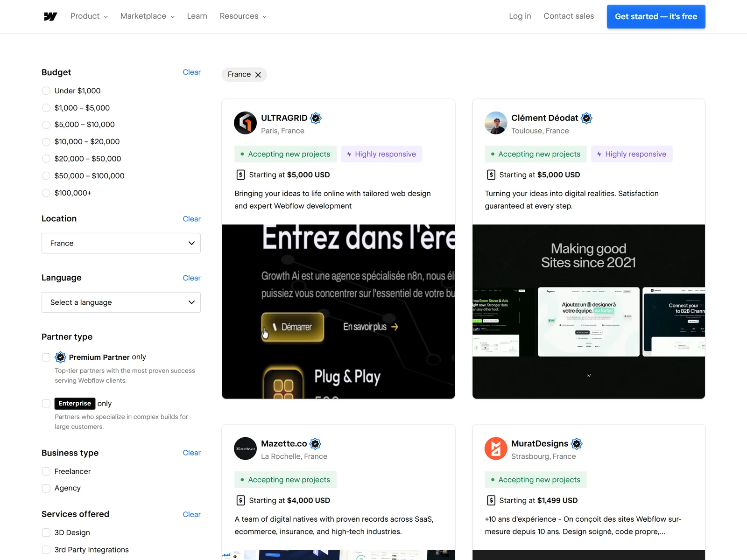747x560 pixels.
Task: Select the $20,000 – $50,000 budget option
Action: (46, 159)
